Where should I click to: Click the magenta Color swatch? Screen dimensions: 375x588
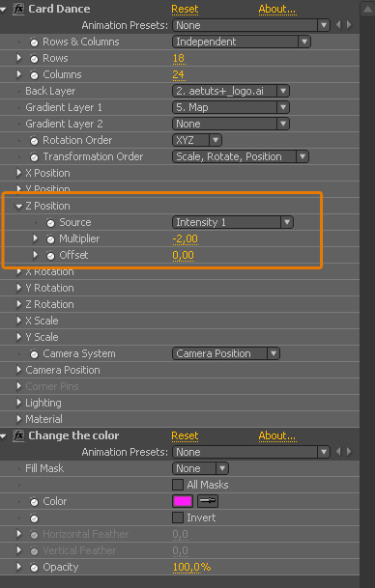183,501
